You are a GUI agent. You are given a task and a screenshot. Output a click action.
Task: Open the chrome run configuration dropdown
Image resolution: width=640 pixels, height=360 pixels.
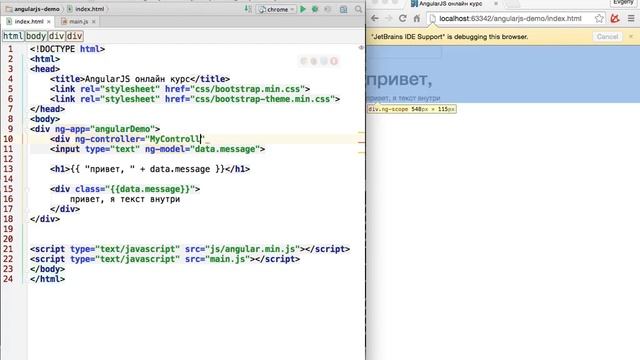coord(276,9)
